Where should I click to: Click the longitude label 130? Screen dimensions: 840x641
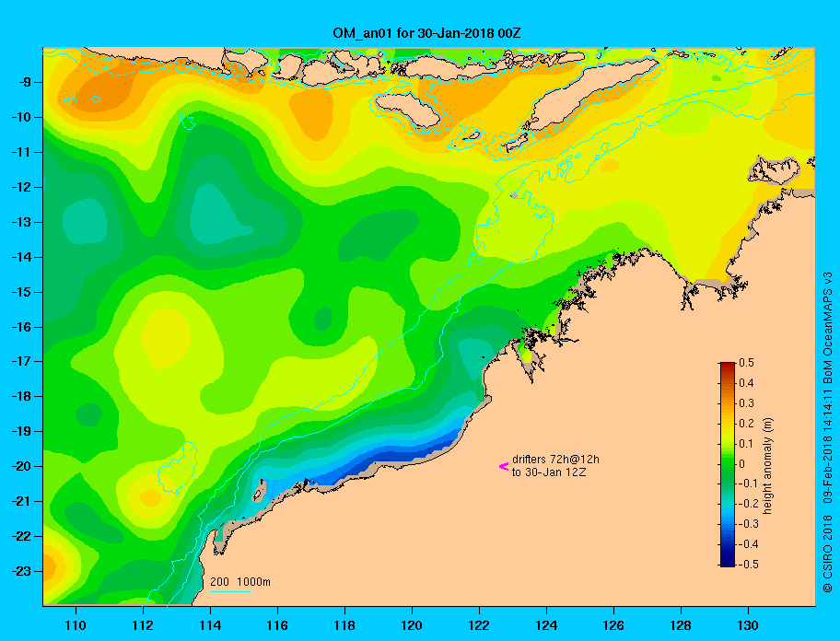(x=748, y=625)
